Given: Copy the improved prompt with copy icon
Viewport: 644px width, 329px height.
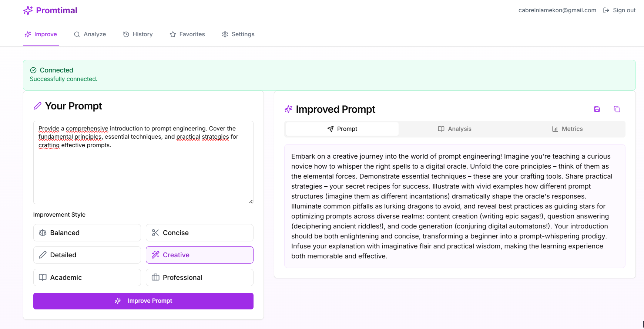Looking at the screenshot, I should pyautogui.click(x=617, y=109).
